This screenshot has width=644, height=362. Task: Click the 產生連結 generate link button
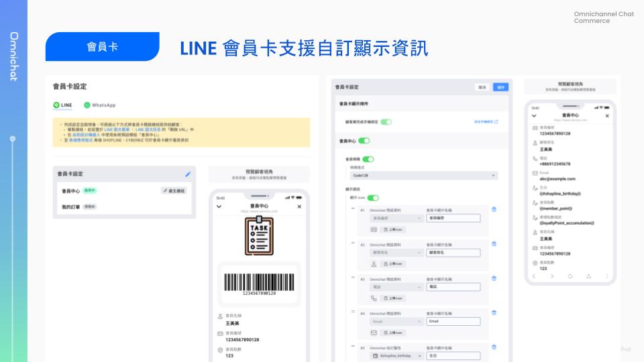pyautogui.click(x=175, y=191)
